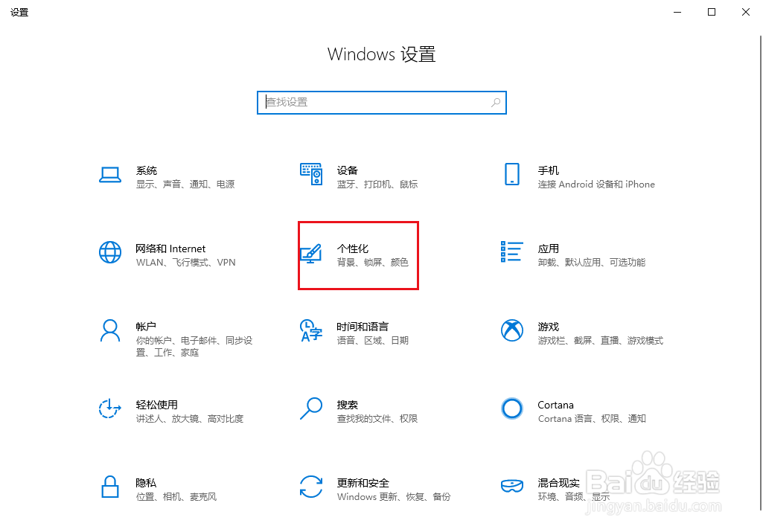The image size is (763, 532).
Task: Click the text 游戏栏、截屏、直播、游戏模式
Action: coord(601,340)
